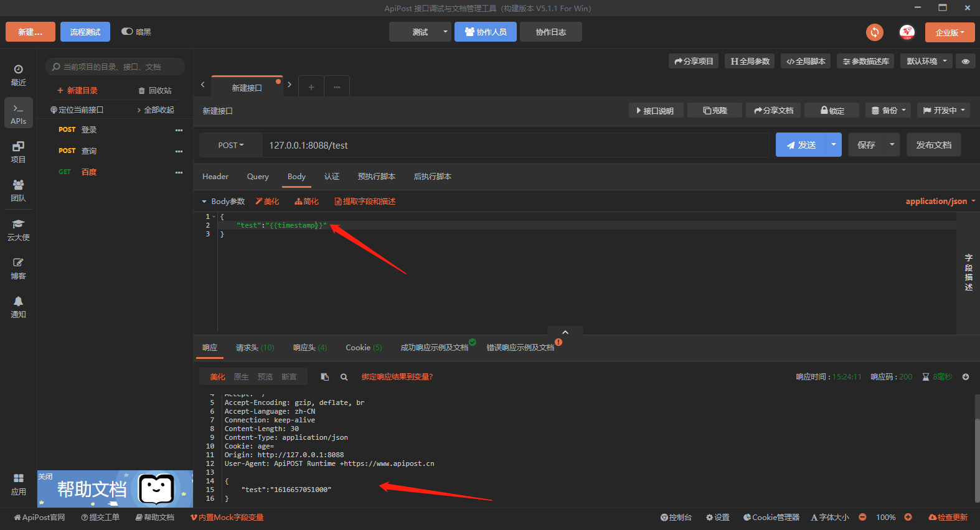This screenshot has height=530, width=980.
Task: Select the APIs sidebar icon
Action: coord(18,113)
